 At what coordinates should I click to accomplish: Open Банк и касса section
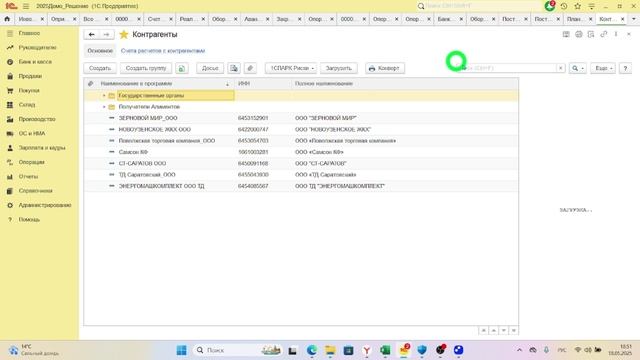click(35, 62)
